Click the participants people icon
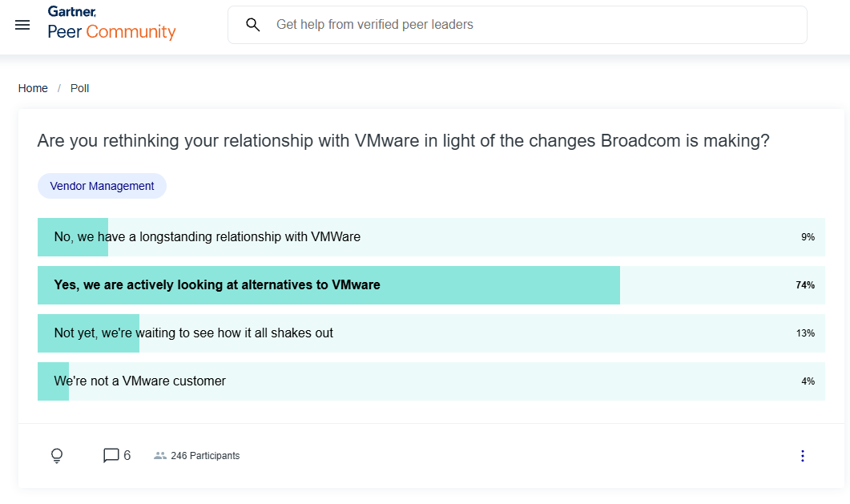The image size is (850, 504). tap(160, 456)
